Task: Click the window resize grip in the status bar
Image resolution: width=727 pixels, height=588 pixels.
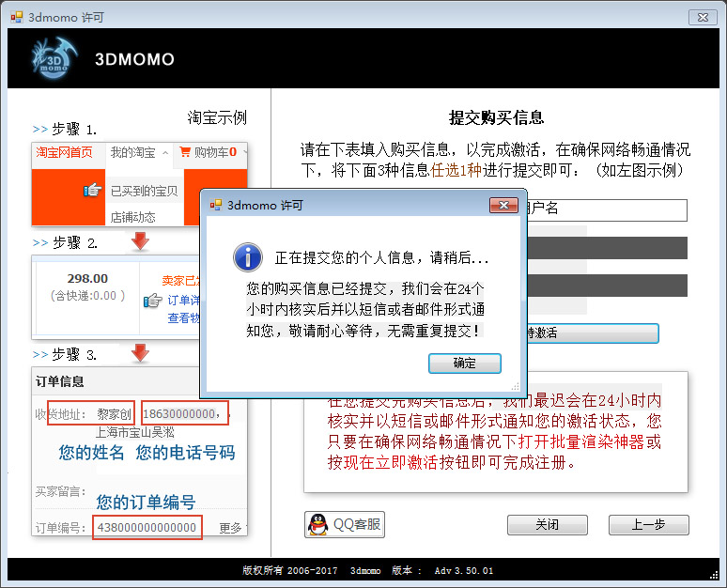Action: point(715,575)
